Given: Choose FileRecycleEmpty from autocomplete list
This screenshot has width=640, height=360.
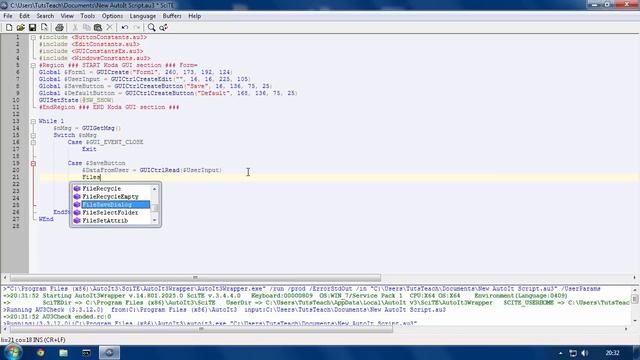Looking at the screenshot, I should [111, 197].
